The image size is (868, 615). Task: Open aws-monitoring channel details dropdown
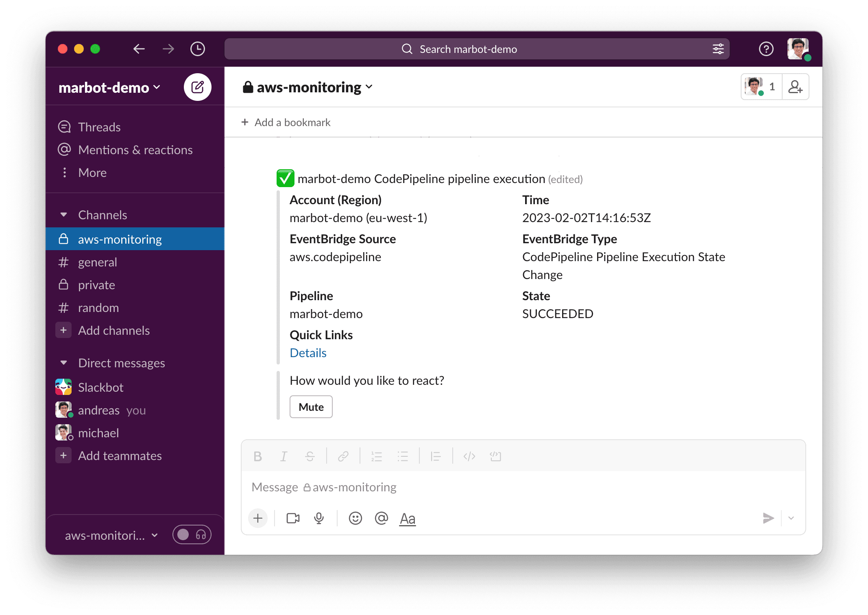[x=308, y=87]
